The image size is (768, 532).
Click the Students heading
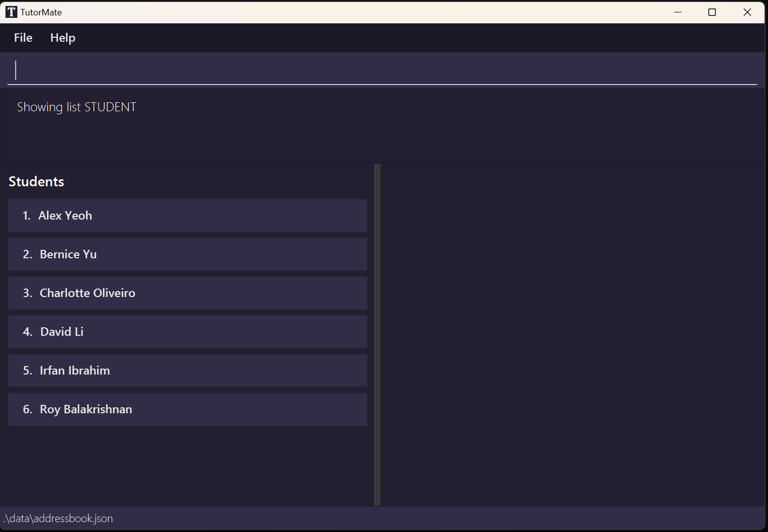click(36, 181)
